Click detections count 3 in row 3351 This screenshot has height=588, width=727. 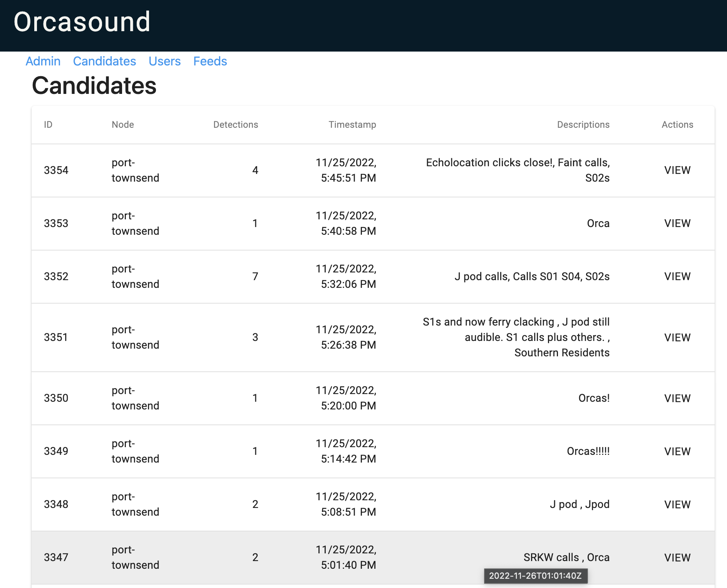point(255,337)
